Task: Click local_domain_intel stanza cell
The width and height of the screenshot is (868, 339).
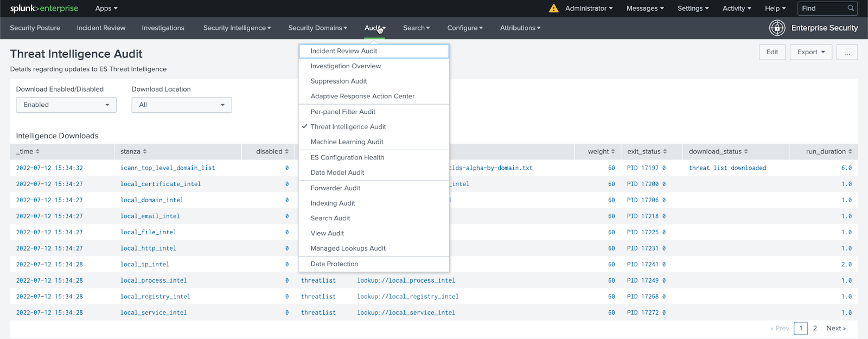Action: point(152,200)
